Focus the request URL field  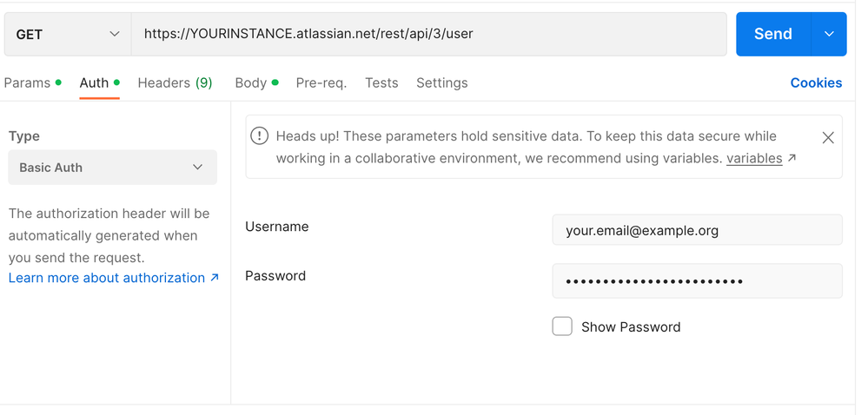pos(428,35)
